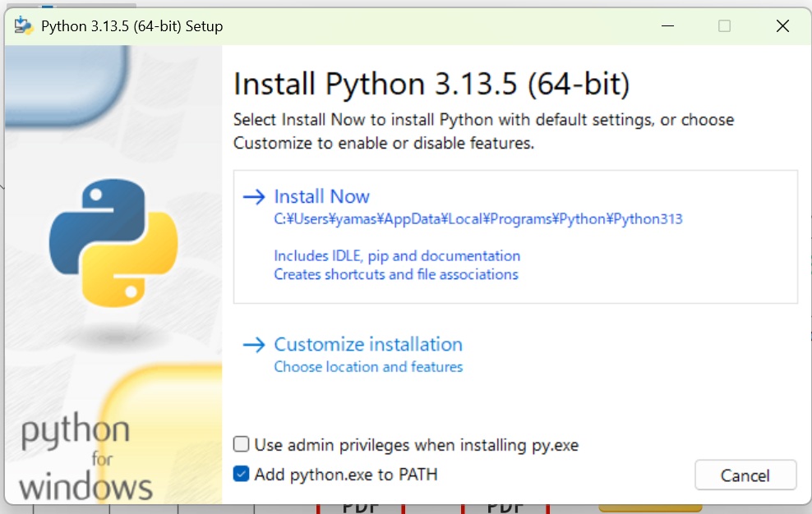Click the default install path under Install Now

(478, 219)
